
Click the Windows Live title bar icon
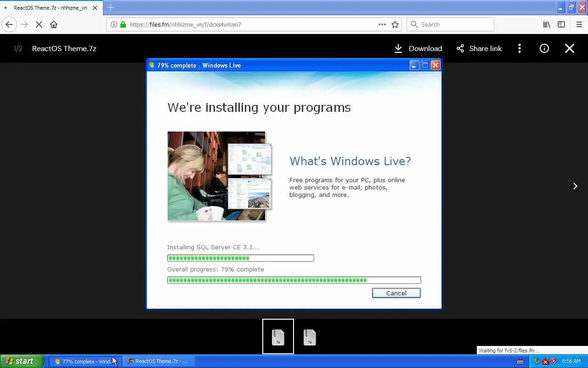152,65
